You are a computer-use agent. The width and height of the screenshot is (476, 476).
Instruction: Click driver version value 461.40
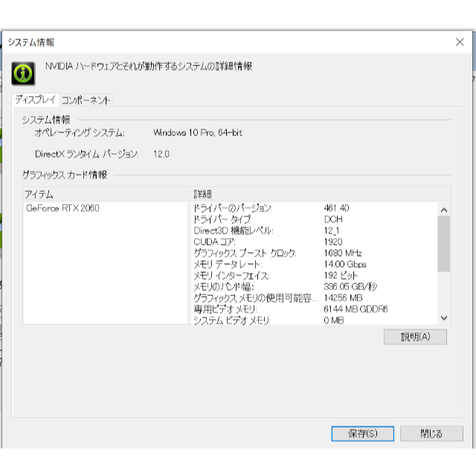coord(336,208)
